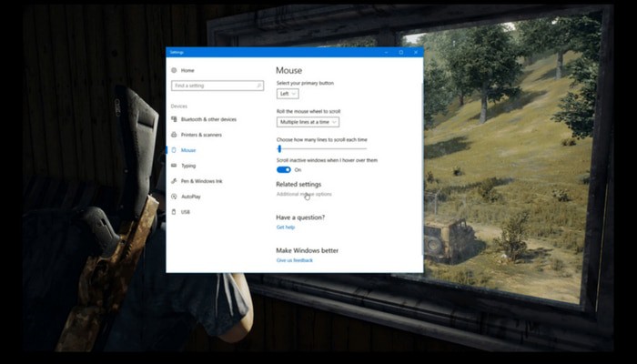The image size is (637, 364).
Task: Click in the Find a setting field
Action: 217,86
